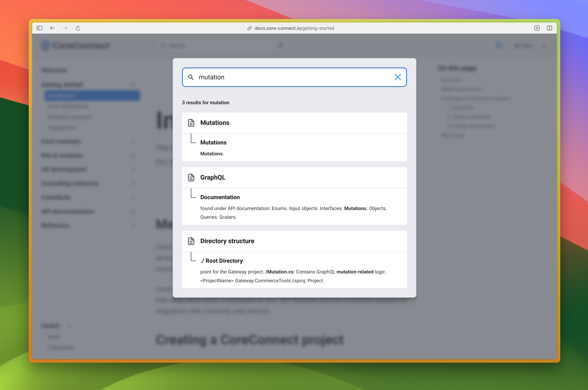Screen dimensions: 588x390
Task: Click the document icon beside Directory structure
Action: (x=191, y=241)
